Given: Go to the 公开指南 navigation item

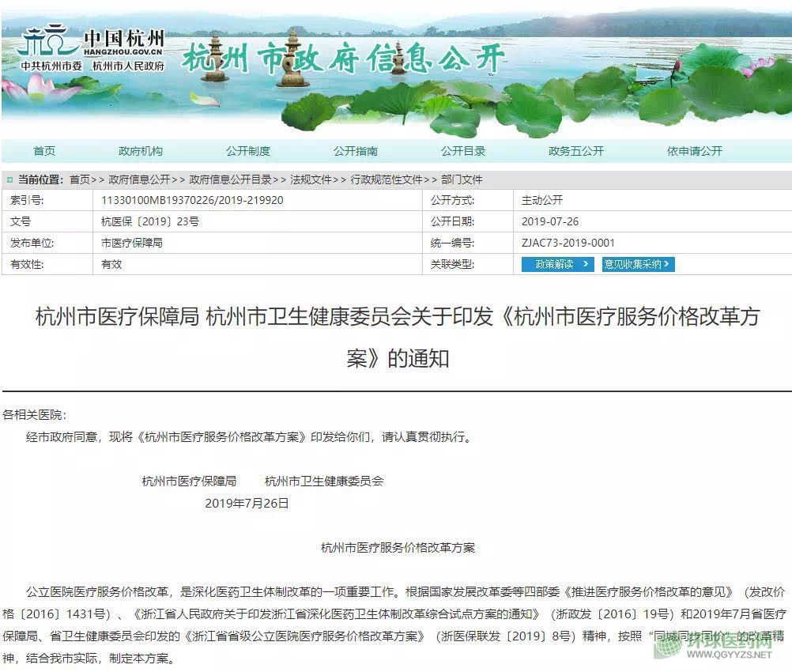Looking at the screenshot, I should 355,151.
